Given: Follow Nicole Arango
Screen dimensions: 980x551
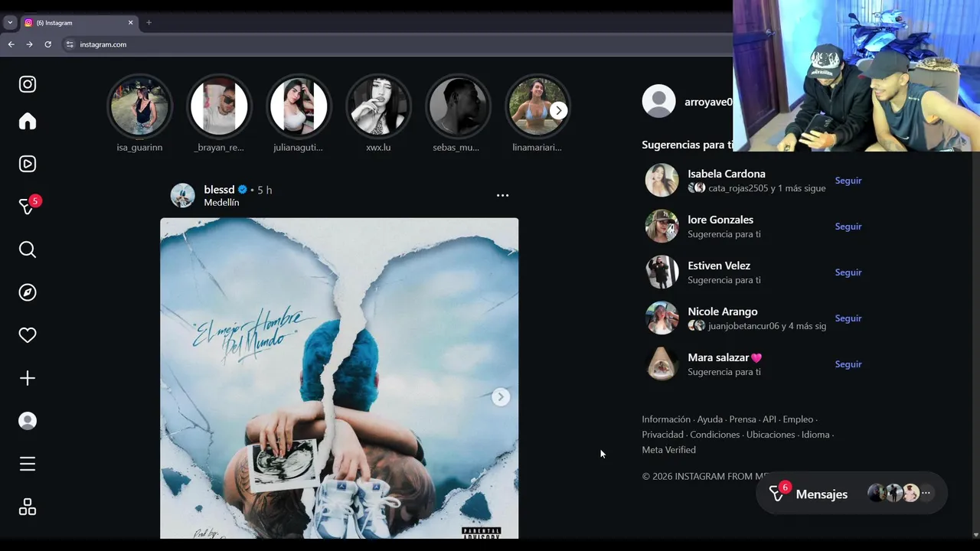Looking at the screenshot, I should point(848,318).
